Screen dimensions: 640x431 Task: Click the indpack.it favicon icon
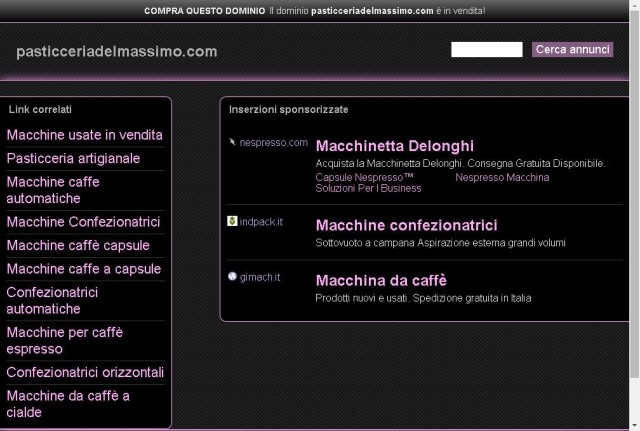point(232,221)
